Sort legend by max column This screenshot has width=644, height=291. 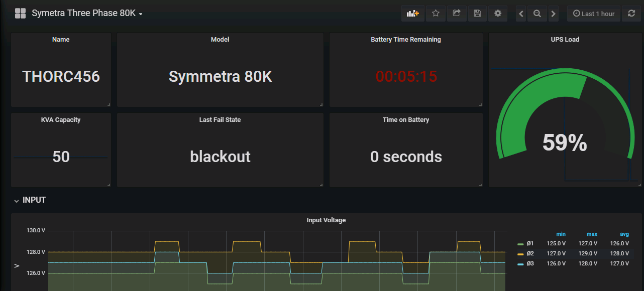coord(592,234)
